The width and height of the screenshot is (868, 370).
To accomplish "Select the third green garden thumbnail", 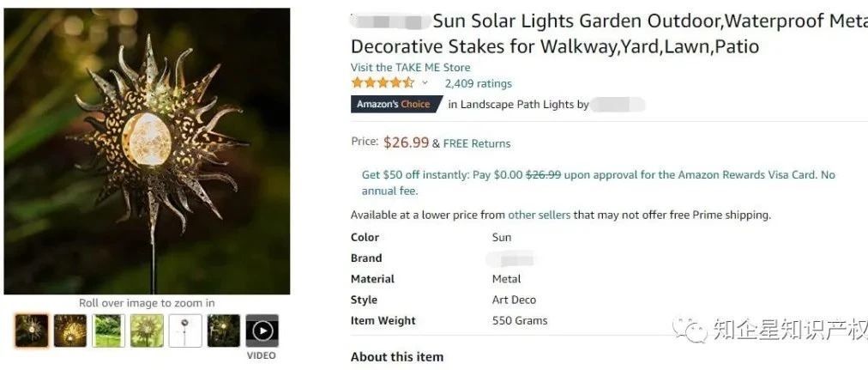I will click(x=109, y=331).
